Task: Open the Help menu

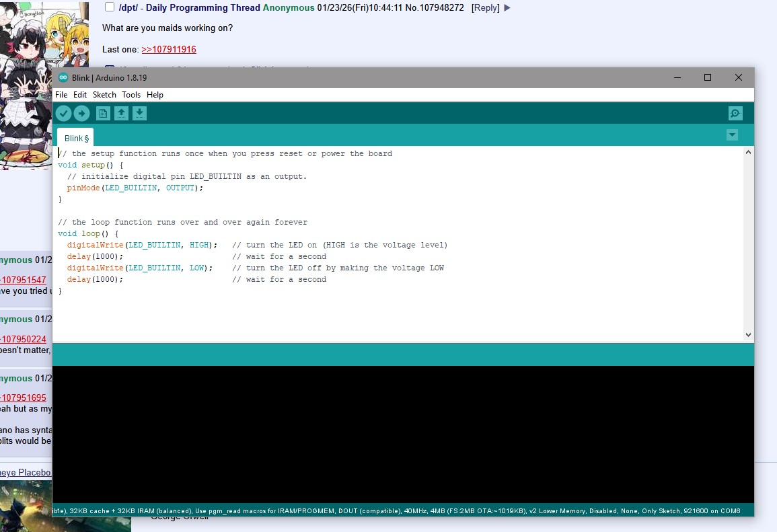Action: click(155, 95)
